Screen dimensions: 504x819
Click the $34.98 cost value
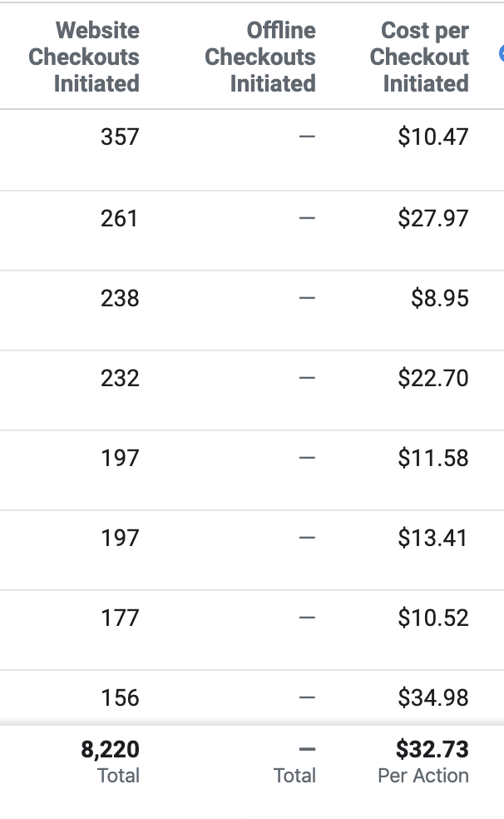point(433,697)
